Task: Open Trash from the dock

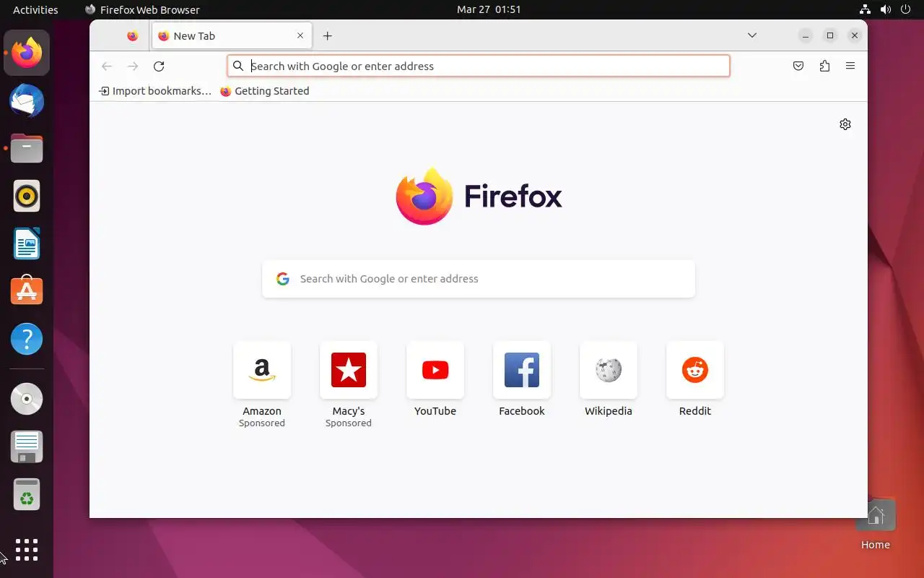Action: [27, 494]
